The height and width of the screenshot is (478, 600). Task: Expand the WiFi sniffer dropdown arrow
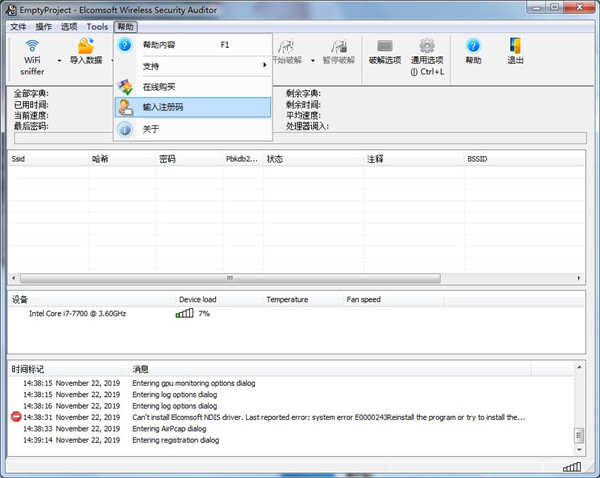tap(59, 60)
